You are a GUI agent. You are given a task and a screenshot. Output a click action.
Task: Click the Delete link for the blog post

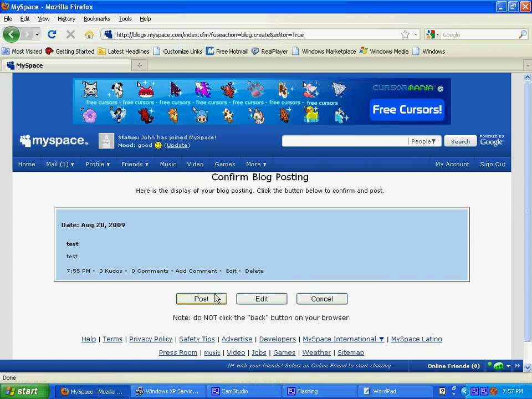[254, 271]
